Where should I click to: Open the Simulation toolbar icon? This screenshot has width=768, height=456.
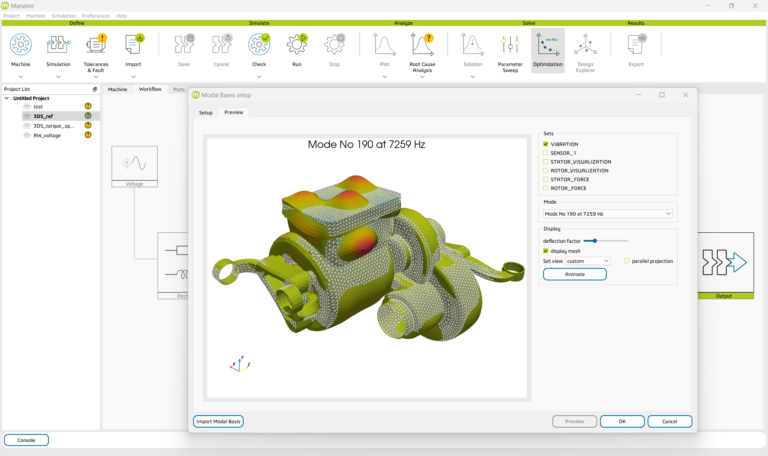(x=58, y=45)
